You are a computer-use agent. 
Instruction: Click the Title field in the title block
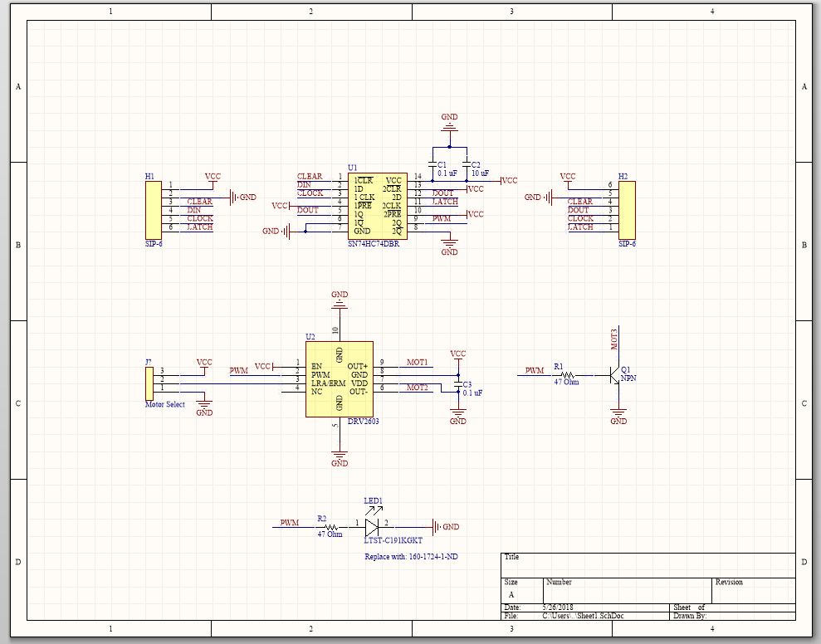pos(648,565)
